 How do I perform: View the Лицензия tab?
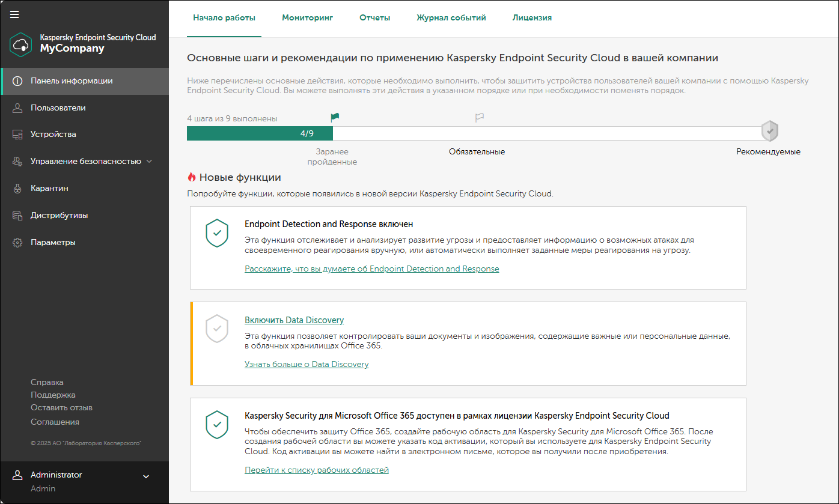coord(532,18)
